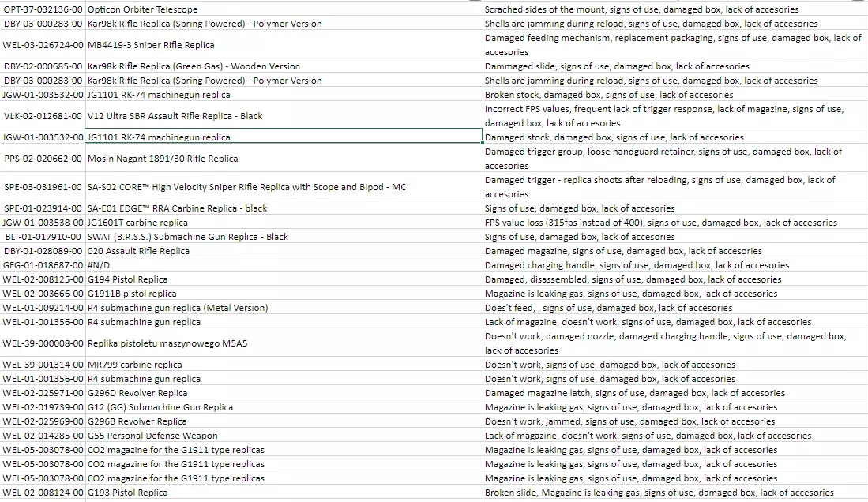This screenshot has width=868, height=502.
Task: Select product code GFG-01-018687-00
Action: pyautogui.click(x=43, y=265)
